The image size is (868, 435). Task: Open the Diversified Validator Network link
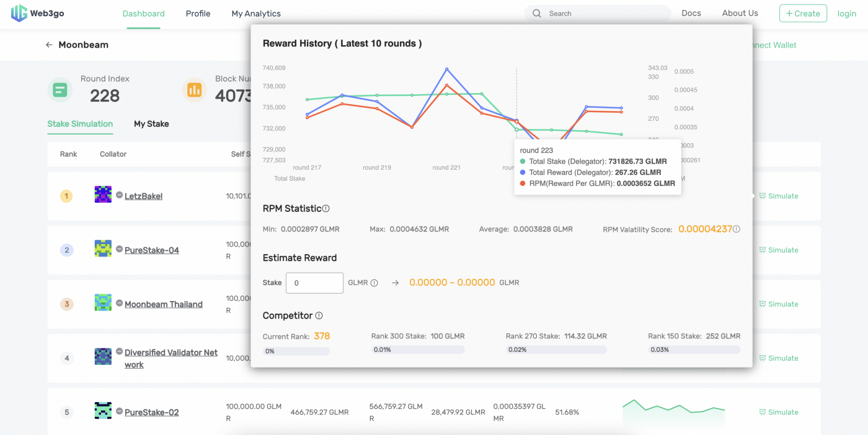(x=171, y=359)
